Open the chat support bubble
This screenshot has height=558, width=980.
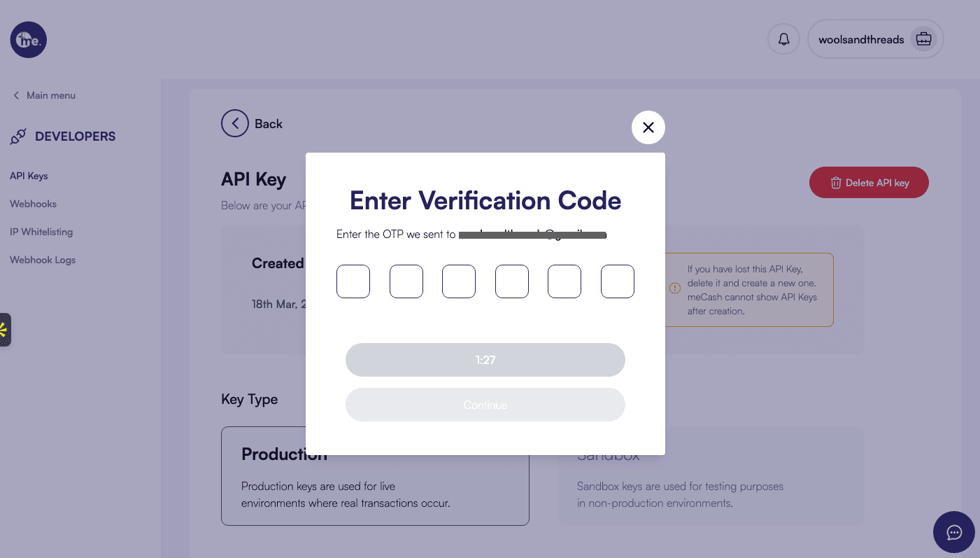954,532
